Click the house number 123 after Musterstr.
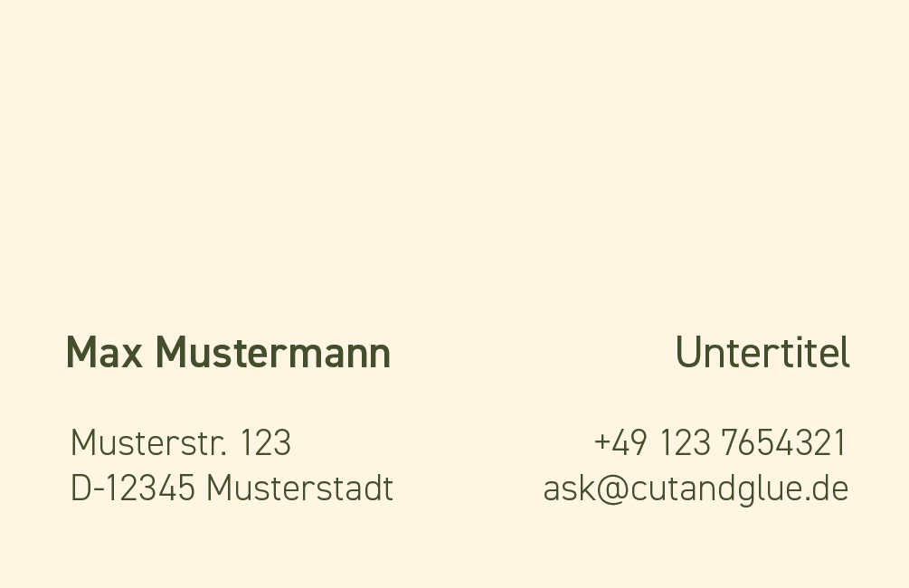Image resolution: width=909 pixels, height=588 pixels. pos(266,443)
